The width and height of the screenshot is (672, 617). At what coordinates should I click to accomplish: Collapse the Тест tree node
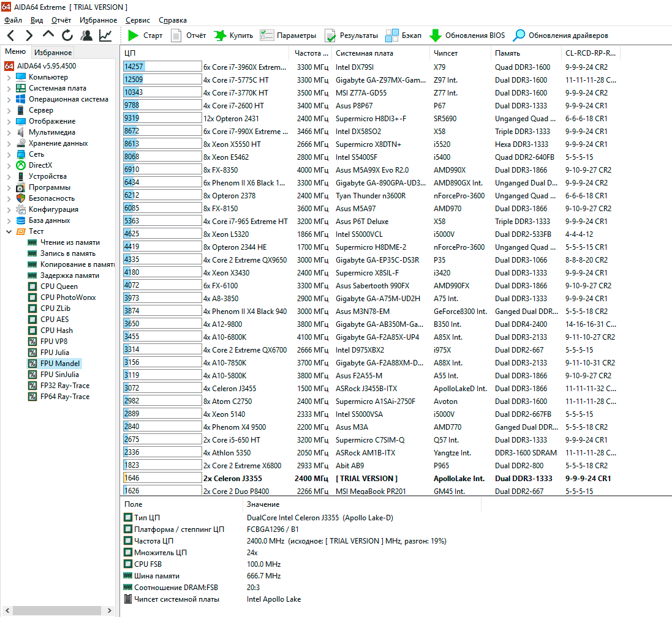9,231
